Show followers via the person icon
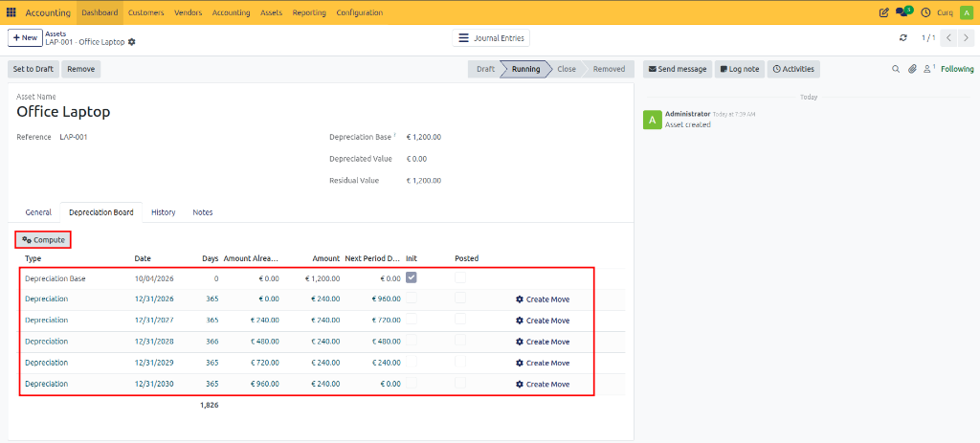Screen dimensions: 980x443 [x=928, y=69]
